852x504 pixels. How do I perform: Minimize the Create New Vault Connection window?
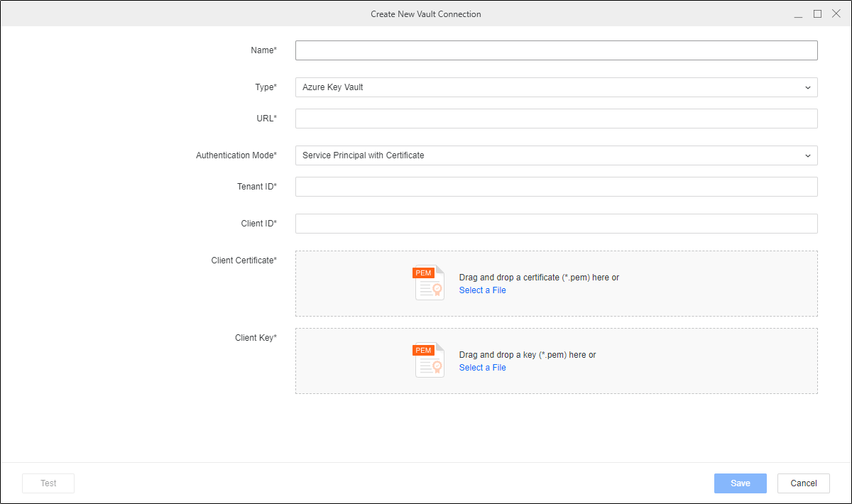(x=799, y=14)
